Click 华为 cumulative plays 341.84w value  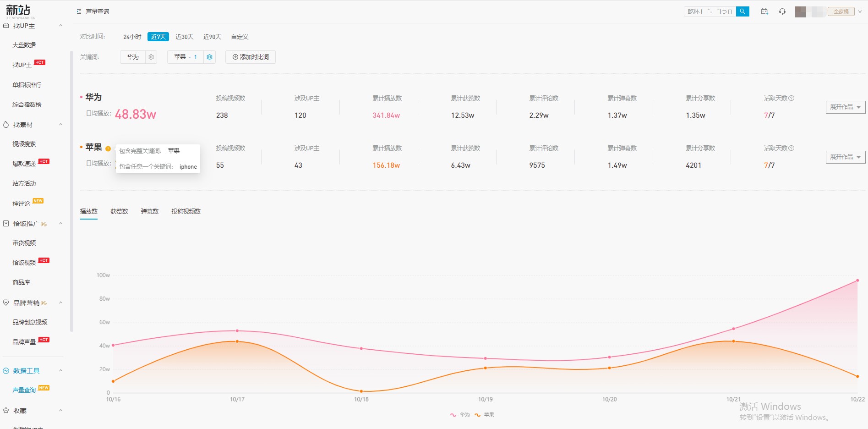[x=386, y=115]
